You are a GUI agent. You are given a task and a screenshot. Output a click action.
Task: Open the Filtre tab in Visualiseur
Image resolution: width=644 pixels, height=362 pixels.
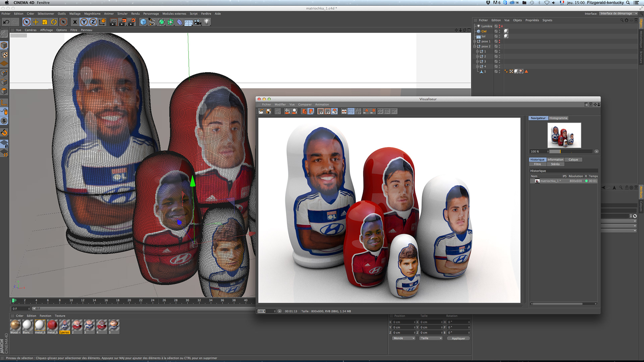pyautogui.click(x=537, y=164)
